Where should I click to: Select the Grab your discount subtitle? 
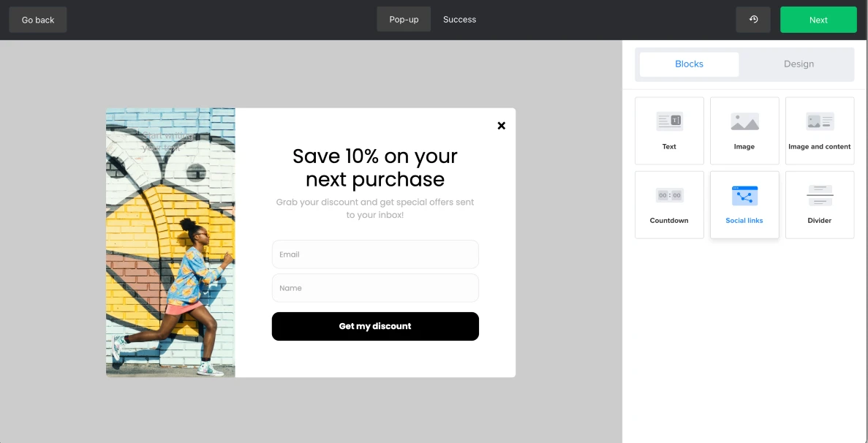pos(375,208)
